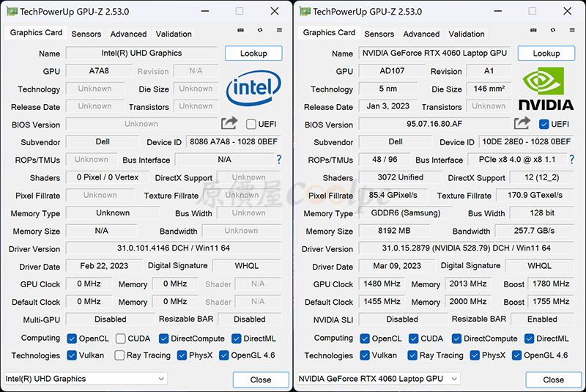Click the Name field showing Intel(R) UHD Graphics
Viewport: 586px width, 392px height.
tap(141, 53)
